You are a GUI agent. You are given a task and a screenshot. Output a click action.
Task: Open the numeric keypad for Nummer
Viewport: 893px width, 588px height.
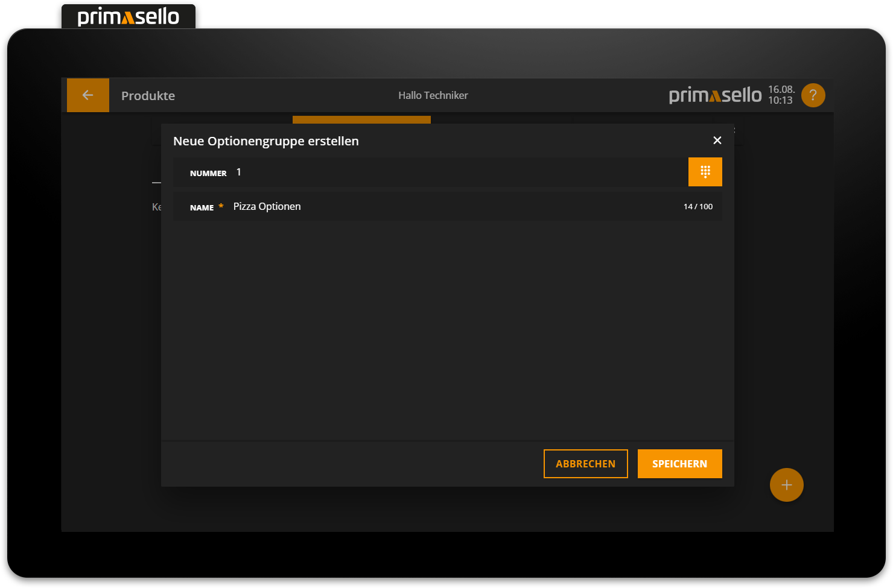705,172
